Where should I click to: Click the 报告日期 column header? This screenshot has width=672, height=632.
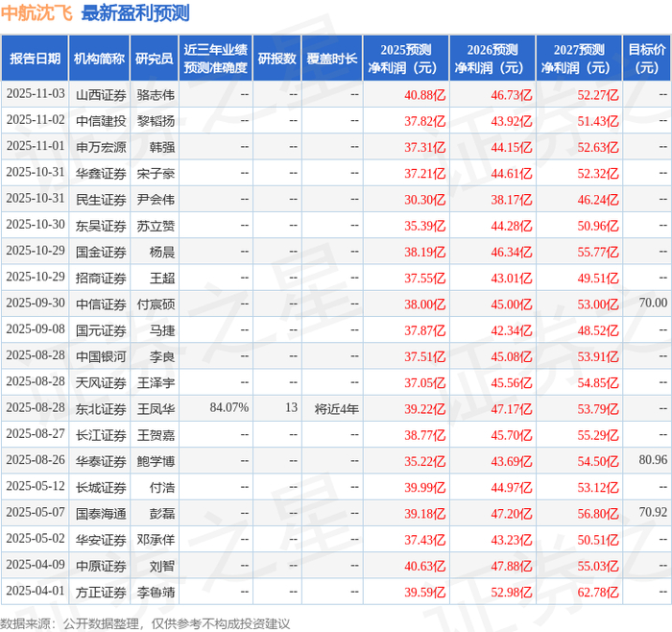pos(35,59)
